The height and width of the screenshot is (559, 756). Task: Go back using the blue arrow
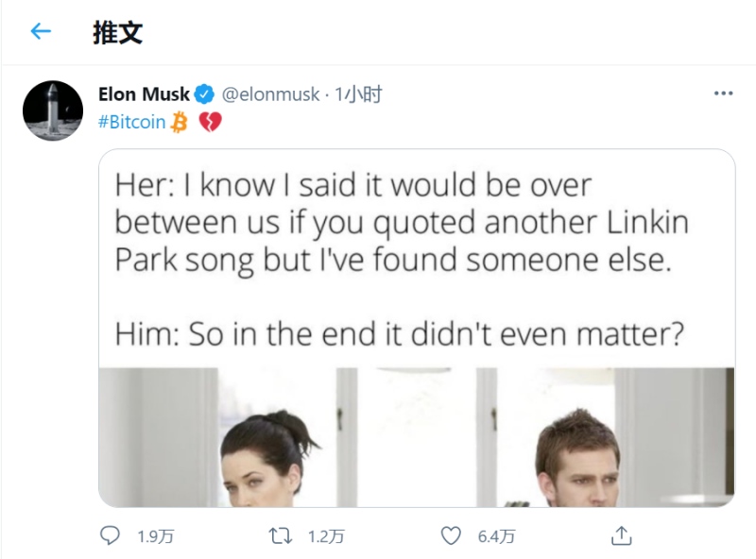[41, 31]
